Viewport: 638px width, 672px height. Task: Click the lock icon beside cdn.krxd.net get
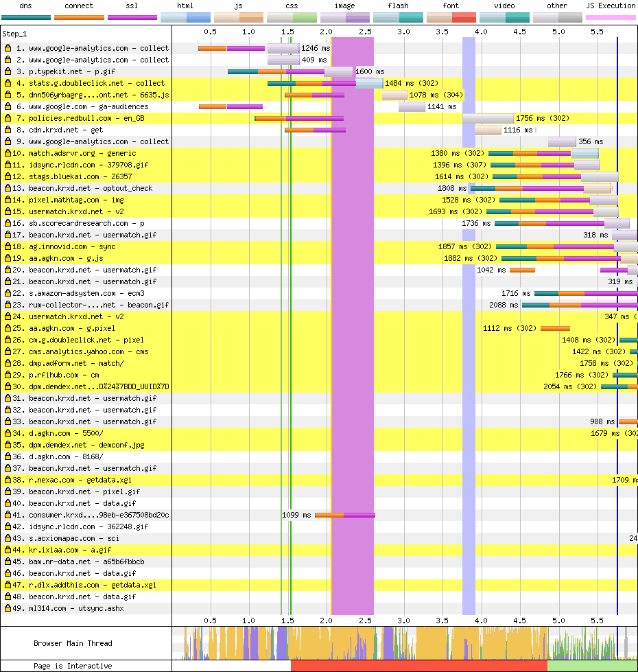point(8,130)
